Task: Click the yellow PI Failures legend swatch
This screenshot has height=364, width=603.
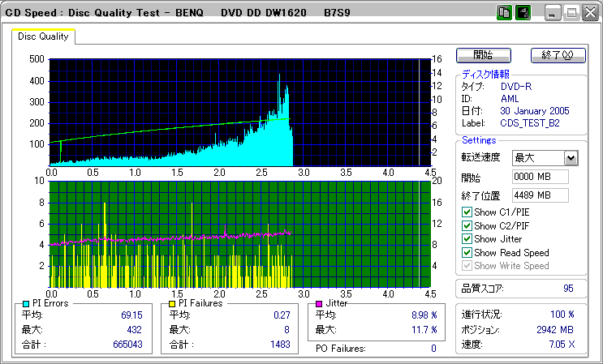Action: click(173, 304)
